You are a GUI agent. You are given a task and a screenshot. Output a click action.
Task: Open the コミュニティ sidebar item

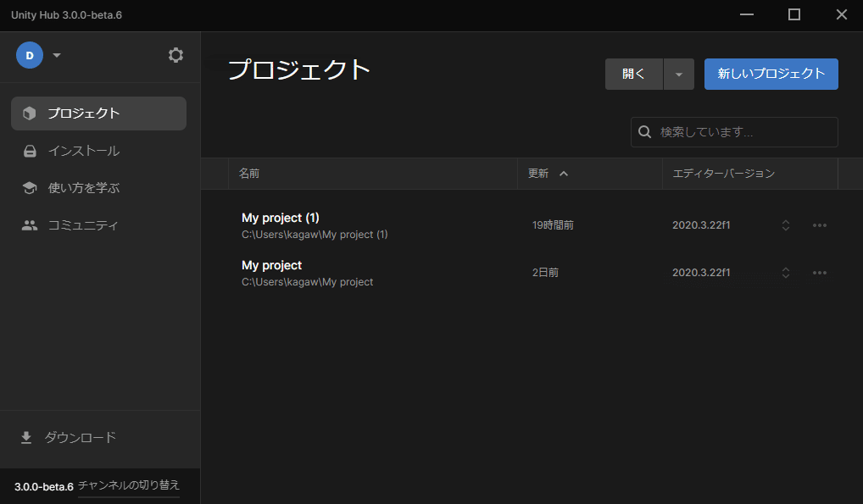(98, 225)
